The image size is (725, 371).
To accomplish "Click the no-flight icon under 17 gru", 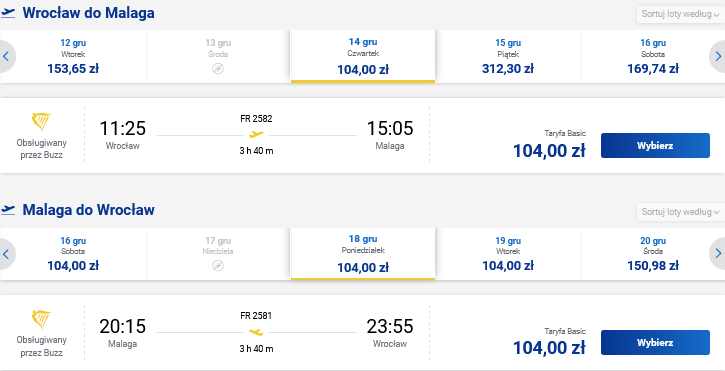I will tap(218, 266).
